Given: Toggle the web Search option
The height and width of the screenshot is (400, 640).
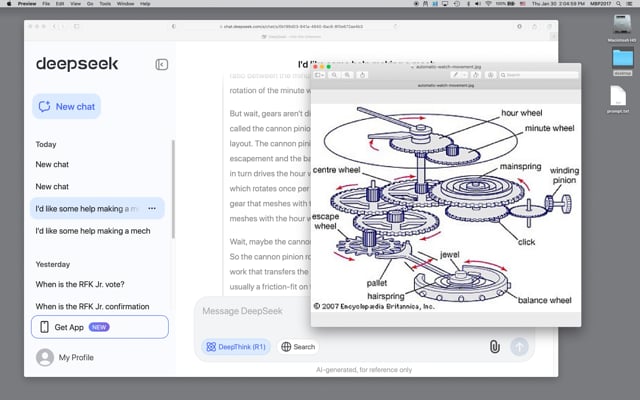Looking at the screenshot, I should [x=298, y=347].
